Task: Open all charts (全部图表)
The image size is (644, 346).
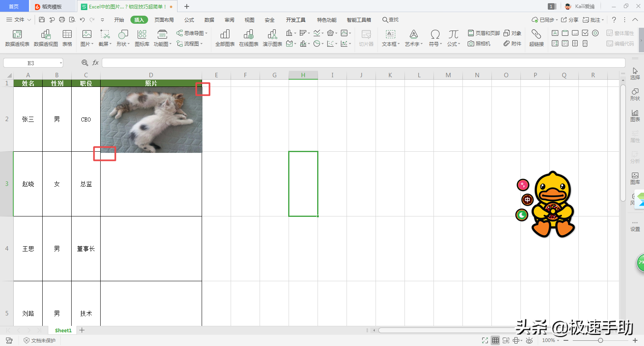Action: coord(225,38)
